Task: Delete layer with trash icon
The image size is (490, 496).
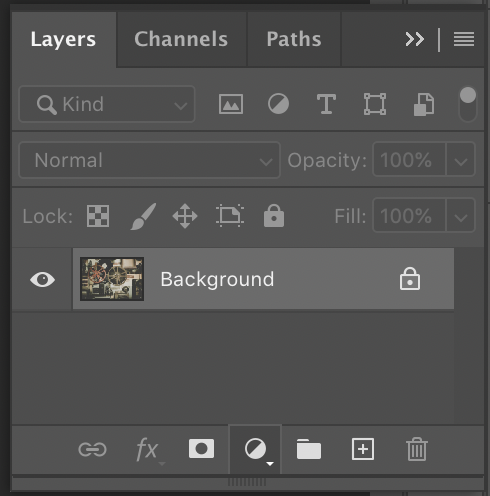Action: tap(417, 449)
